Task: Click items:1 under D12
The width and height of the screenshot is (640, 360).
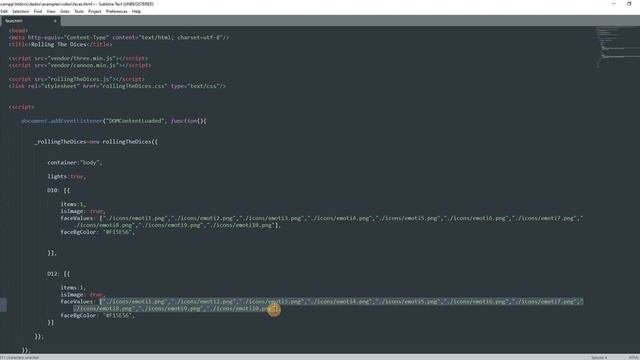Action: [x=73, y=287]
